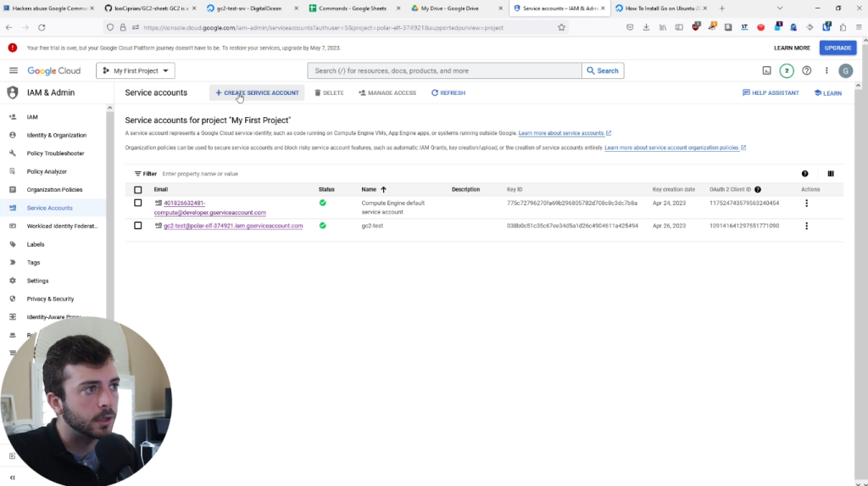Open the My First Project selector dropdown

coord(136,70)
